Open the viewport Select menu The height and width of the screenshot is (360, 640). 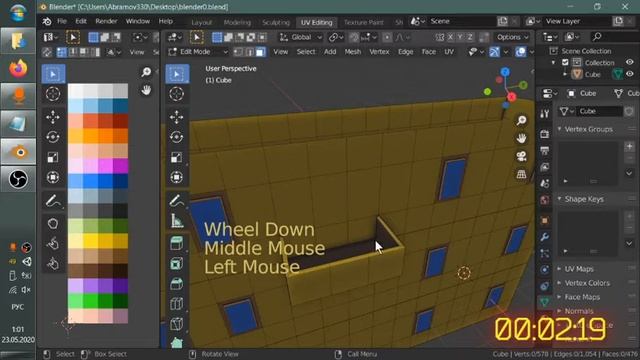point(306,52)
